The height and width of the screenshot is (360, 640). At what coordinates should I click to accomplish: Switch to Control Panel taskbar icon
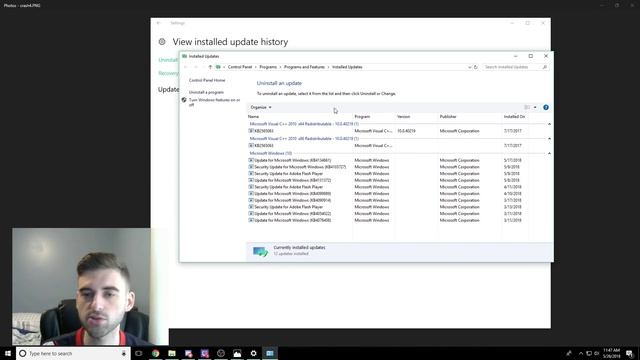(270, 353)
